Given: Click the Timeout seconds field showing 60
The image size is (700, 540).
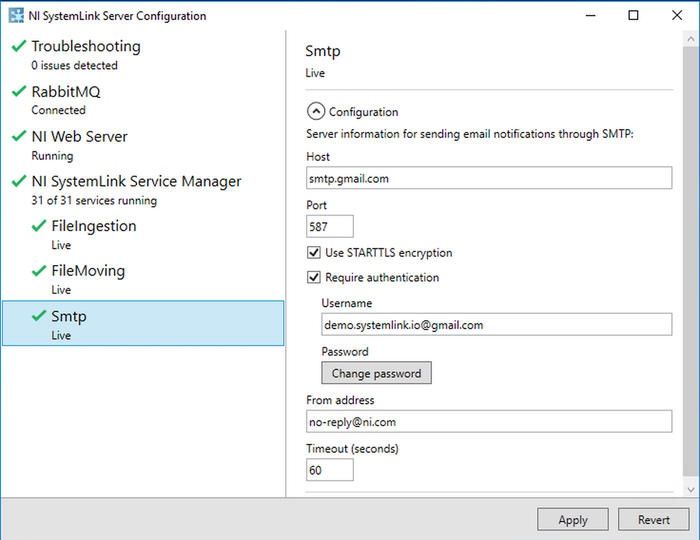Looking at the screenshot, I should pos(330,470).
